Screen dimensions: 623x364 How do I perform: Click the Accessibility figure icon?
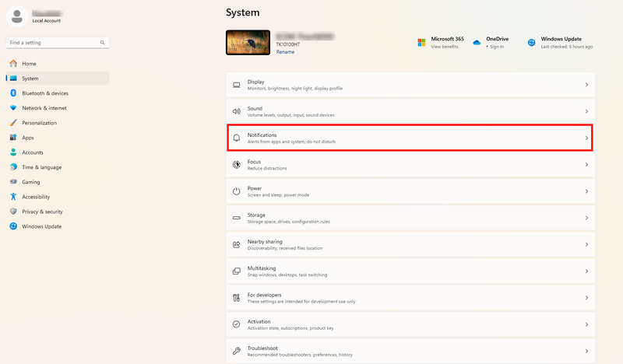pos(13,197)
